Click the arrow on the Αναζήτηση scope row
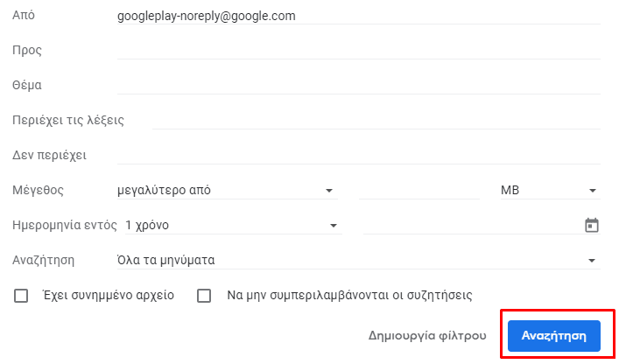The image size is (619, 364). click(x=591, y=261)
